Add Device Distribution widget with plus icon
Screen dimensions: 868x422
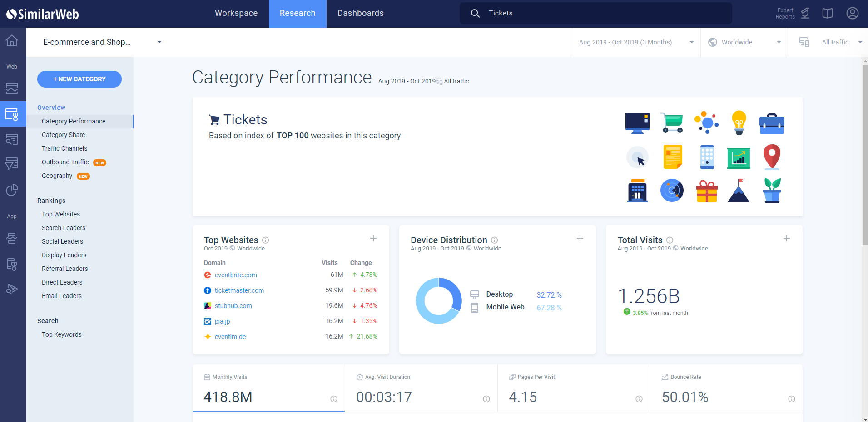pos(580,238)
